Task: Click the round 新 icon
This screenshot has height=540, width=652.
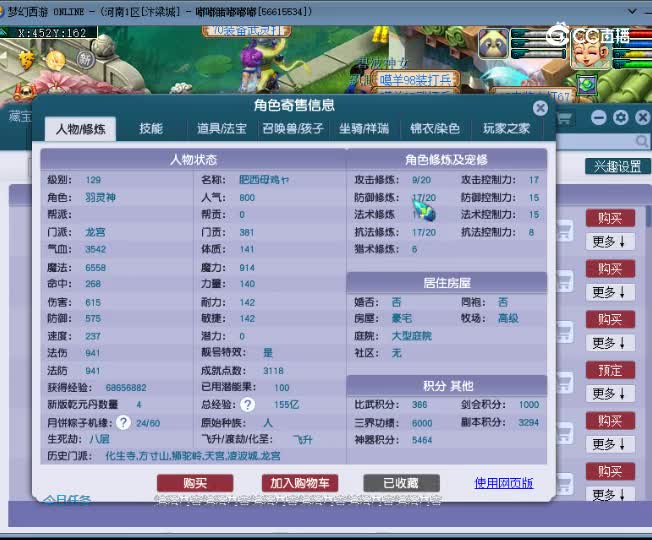Action: coord(86,59)
